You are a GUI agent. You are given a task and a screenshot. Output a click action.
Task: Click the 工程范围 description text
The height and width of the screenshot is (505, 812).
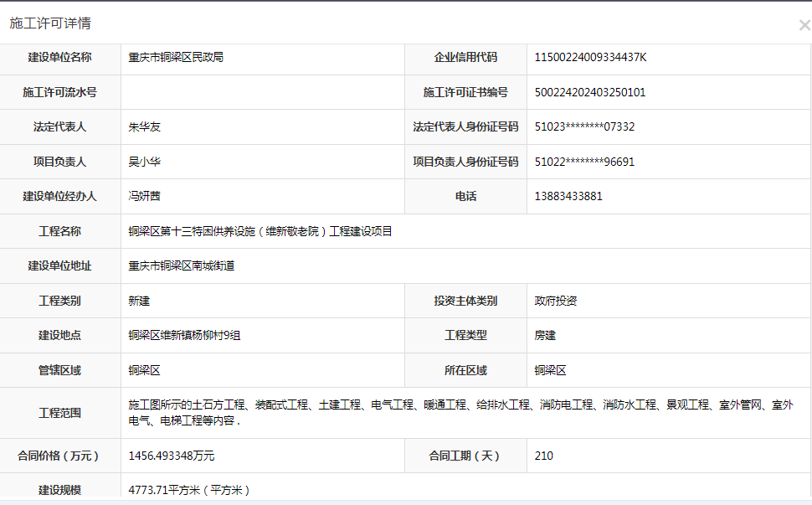(460, 413)
